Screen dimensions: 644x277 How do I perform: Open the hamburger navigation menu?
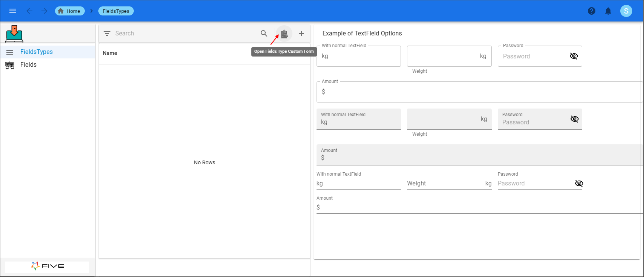click(x=13, y=11)
